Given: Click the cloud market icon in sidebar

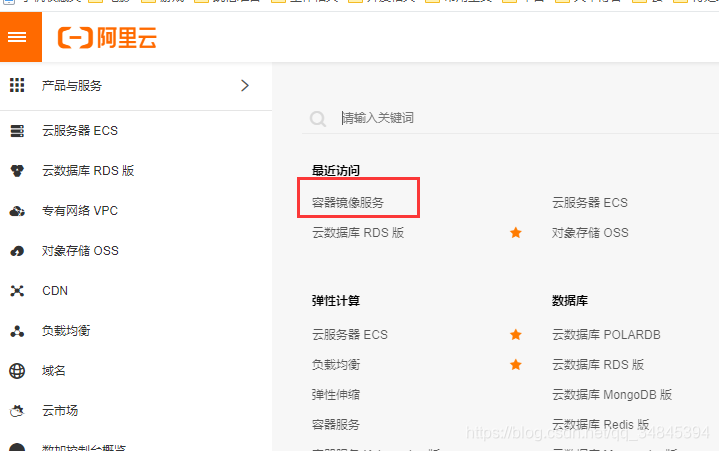Looking at the screenshot, I should (x=17, y=411).
